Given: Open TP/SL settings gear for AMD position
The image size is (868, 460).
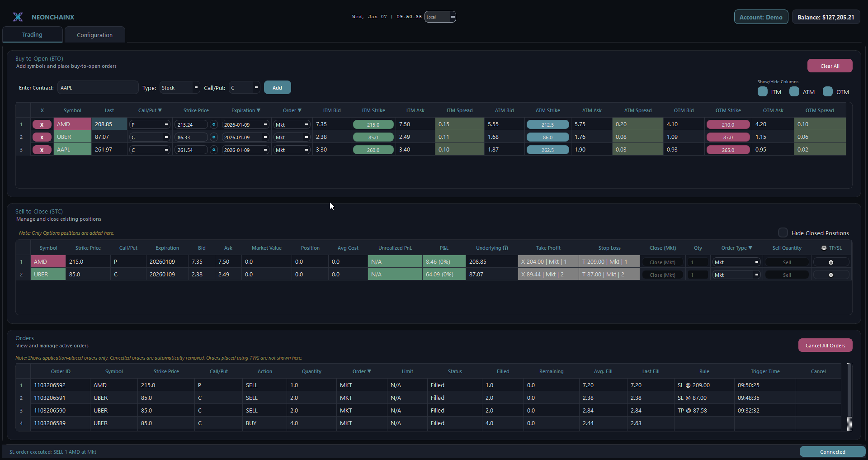Looking at the screenshot, I should pos(830,262).
